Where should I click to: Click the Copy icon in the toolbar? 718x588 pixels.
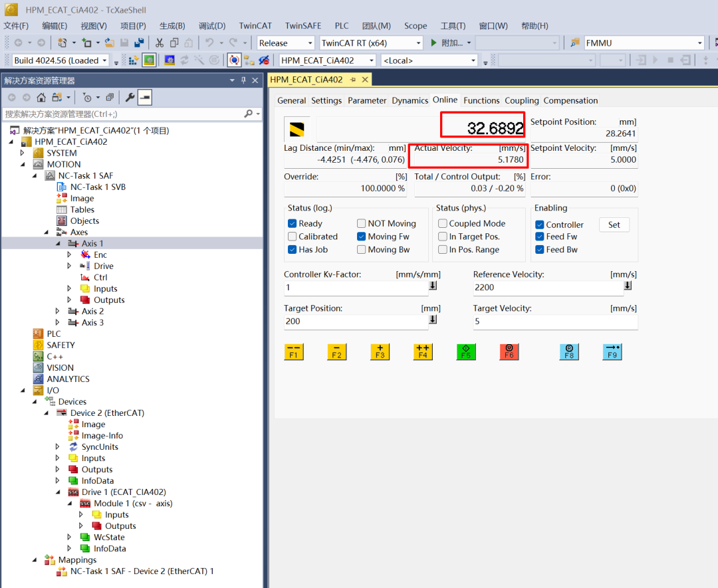(x=174, y=43)
